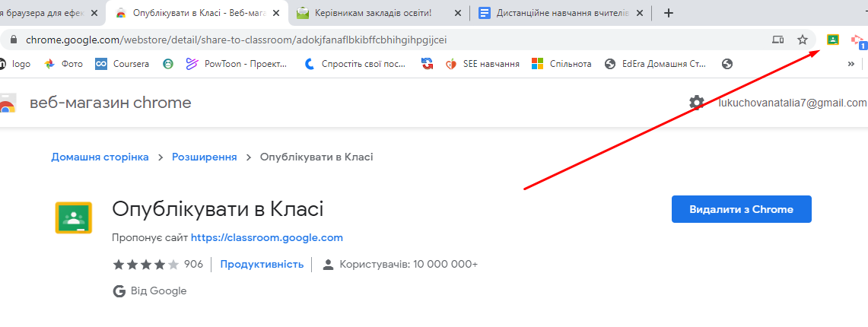The height and width of the screenshot is (327, 868).
Task: Open the logo bookmark
Action: tap(15, 64)
